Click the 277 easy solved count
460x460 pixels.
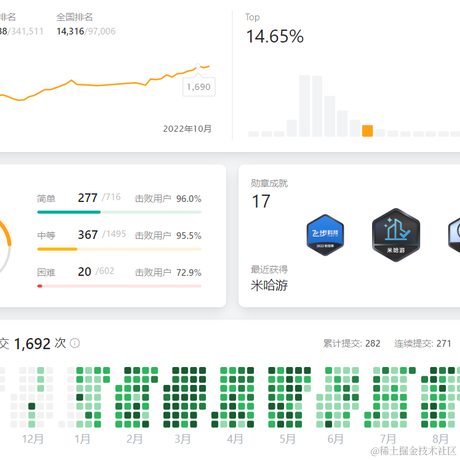pos(88,198)
